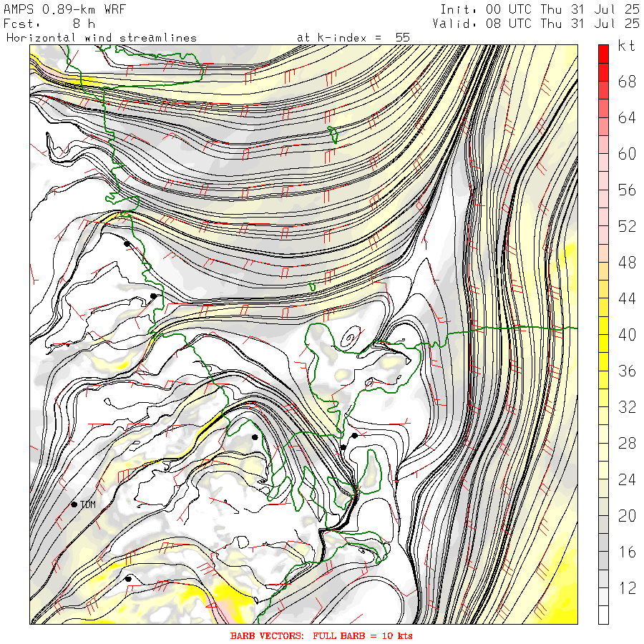This screenshot has width=644, height=644.
Task: Select the 'at k-index = 55' text
Action: 353,38
